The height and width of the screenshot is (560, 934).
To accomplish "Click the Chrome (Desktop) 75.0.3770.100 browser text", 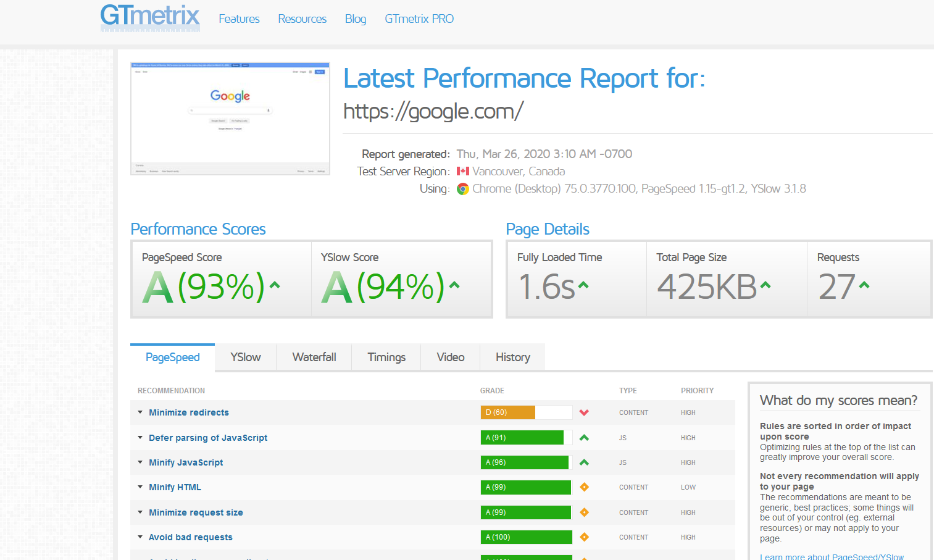I will tap(554, 189).
